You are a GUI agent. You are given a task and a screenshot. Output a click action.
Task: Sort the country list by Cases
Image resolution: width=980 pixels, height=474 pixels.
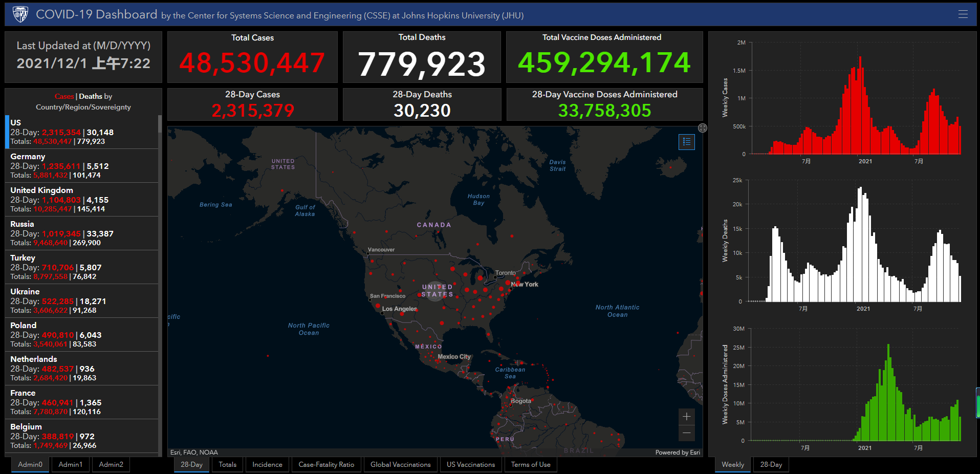click(x=64, y=96)
